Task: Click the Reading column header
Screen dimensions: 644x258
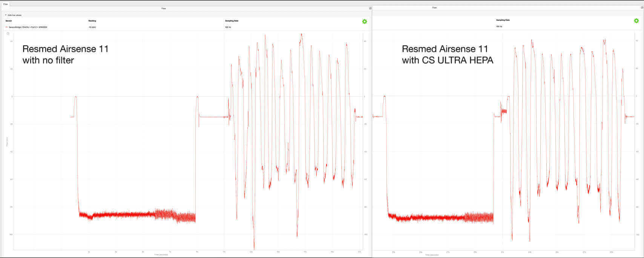Action: [92, 21]
